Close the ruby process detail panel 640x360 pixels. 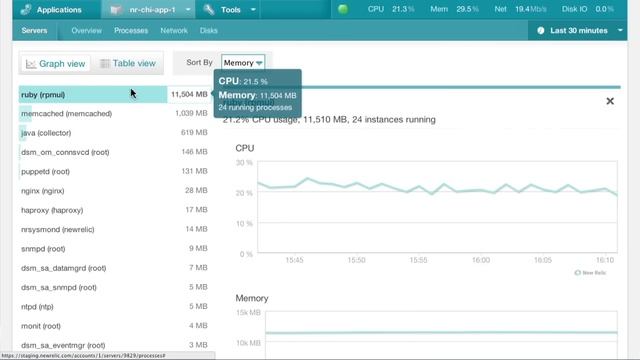click(x=610, y=101)
